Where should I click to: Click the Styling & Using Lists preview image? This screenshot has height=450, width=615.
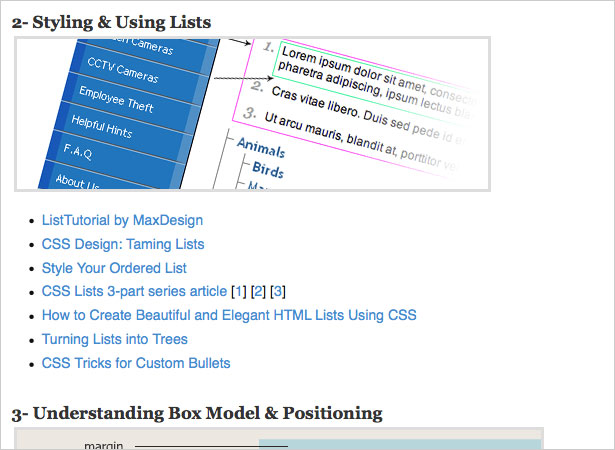[x=253, y=114]
